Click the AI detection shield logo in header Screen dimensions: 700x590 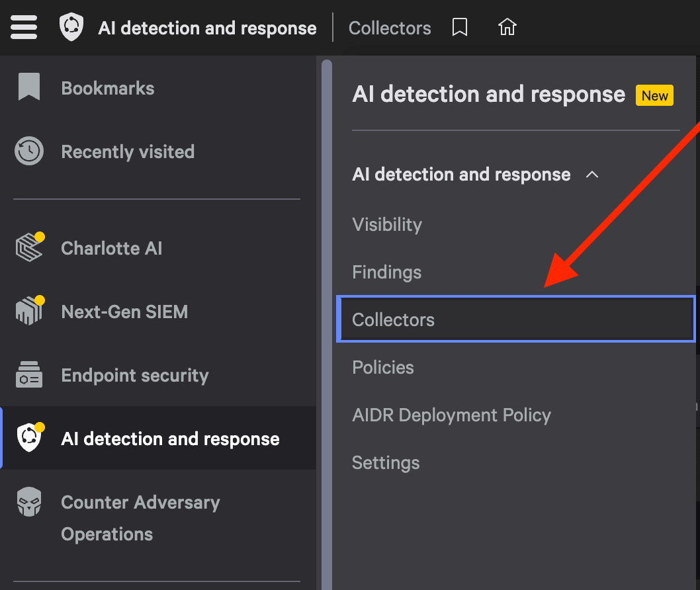pyautogui.click(x=71, y=27)
